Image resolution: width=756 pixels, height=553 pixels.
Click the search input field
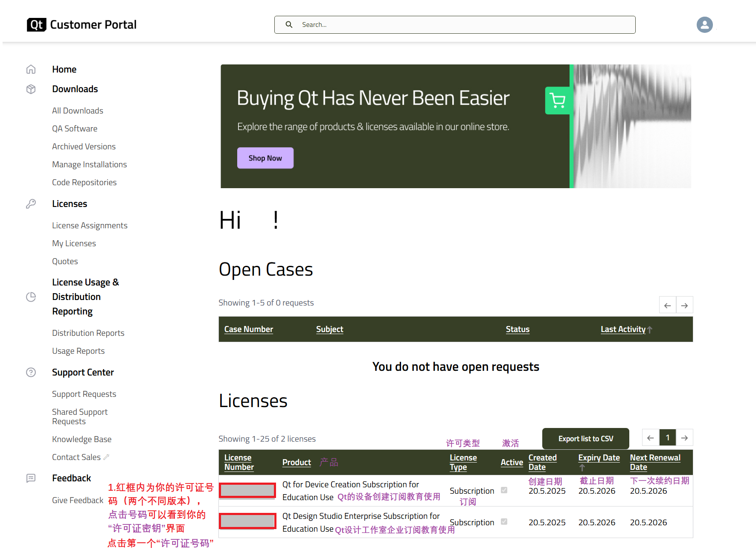tap(455, 25)
